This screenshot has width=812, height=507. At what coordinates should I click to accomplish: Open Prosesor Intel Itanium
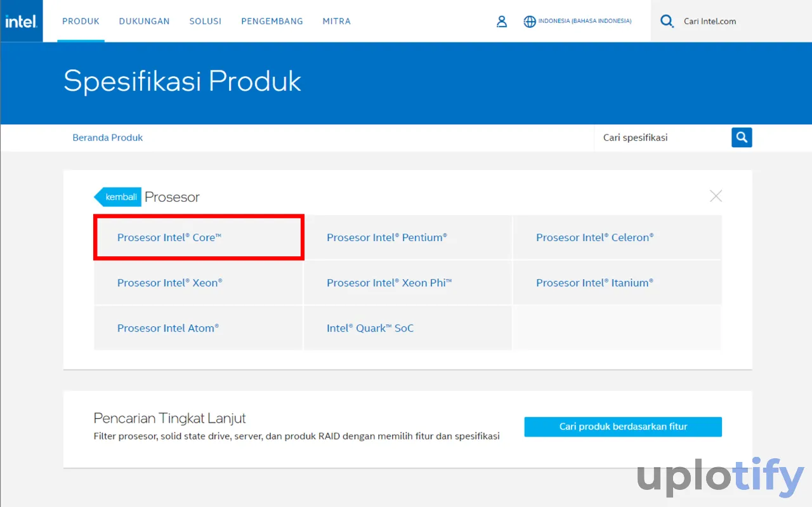coord(617,282)
